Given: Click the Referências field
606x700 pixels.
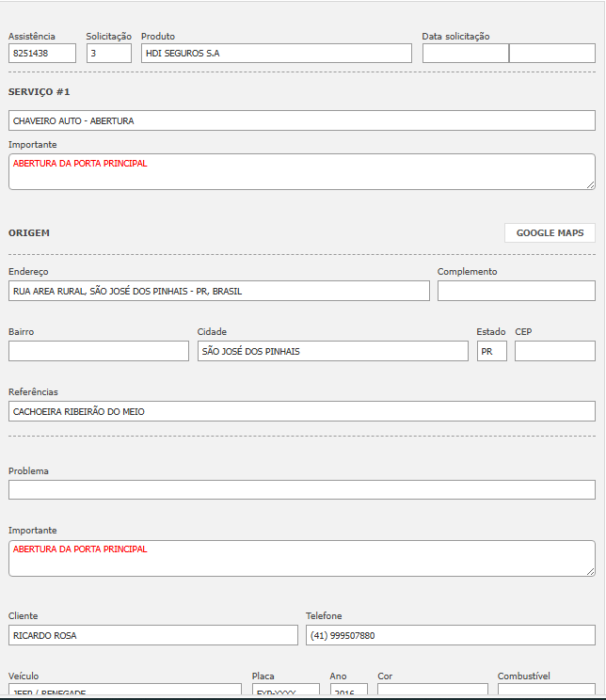Looking at the screenshot, I should coord(301,411).
